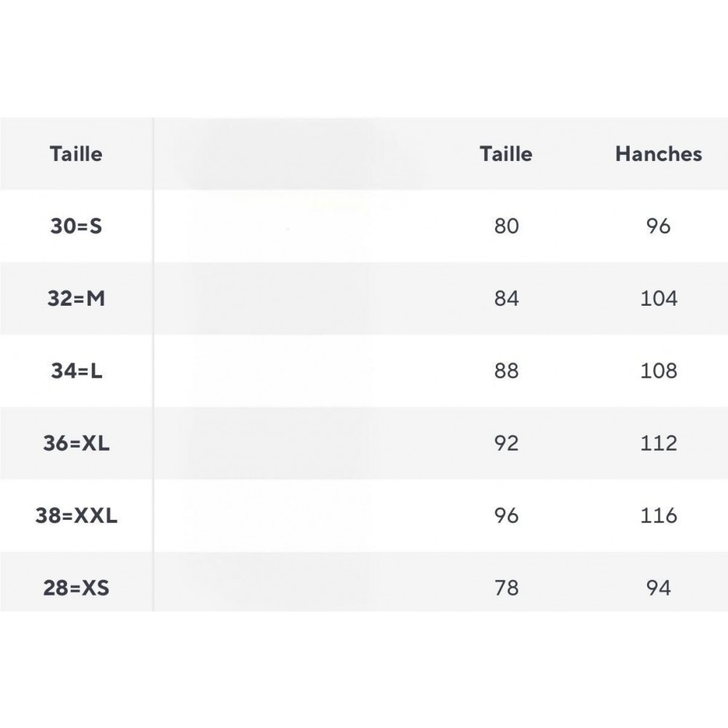Click hips value 116 in XXL row
The image size is (728, 728).
[658, 515]
